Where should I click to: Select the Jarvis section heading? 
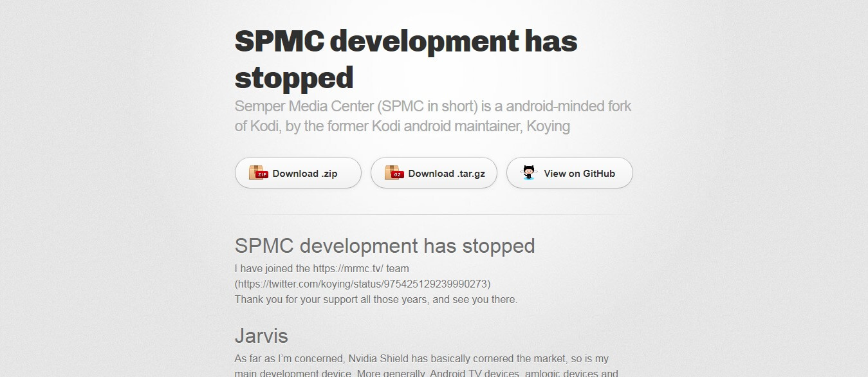coord(261,336)
